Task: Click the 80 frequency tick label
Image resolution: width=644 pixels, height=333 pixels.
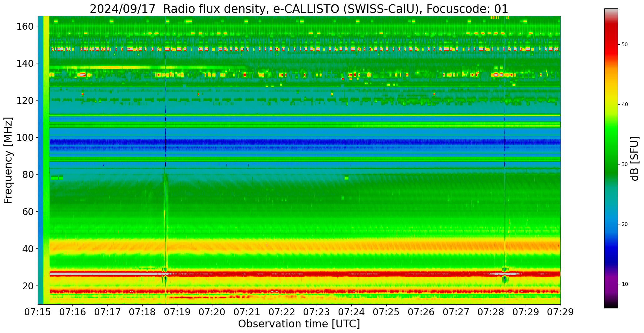Action: coord(28,174)
